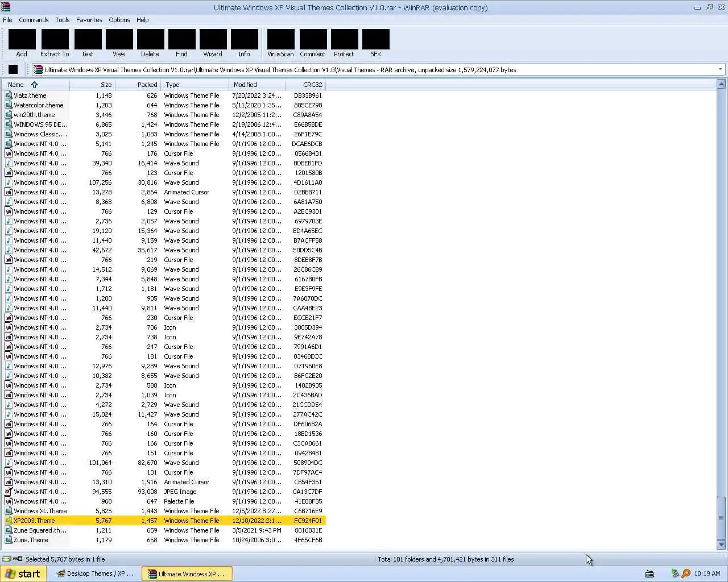Viewport: 728px width, 582px height.
Task: Click the Watercolor.theme file icon
Action: [9, 105]
